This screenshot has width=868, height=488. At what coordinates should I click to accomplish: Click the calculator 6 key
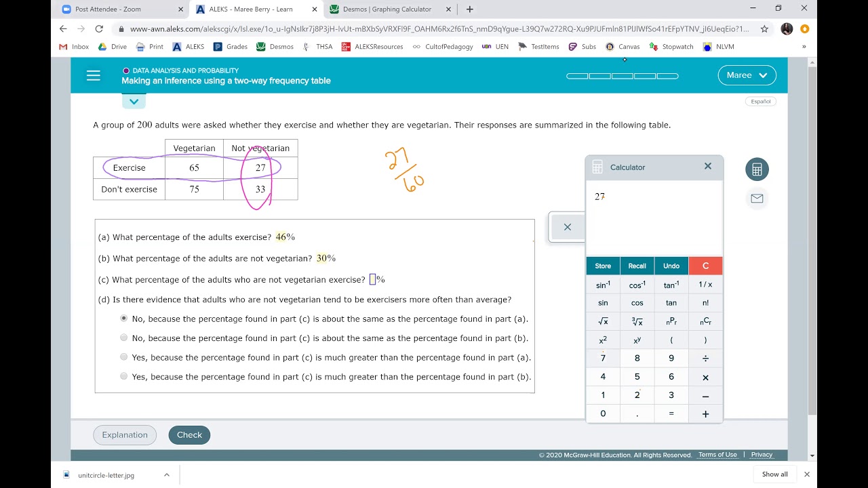(x=671, y=377)
